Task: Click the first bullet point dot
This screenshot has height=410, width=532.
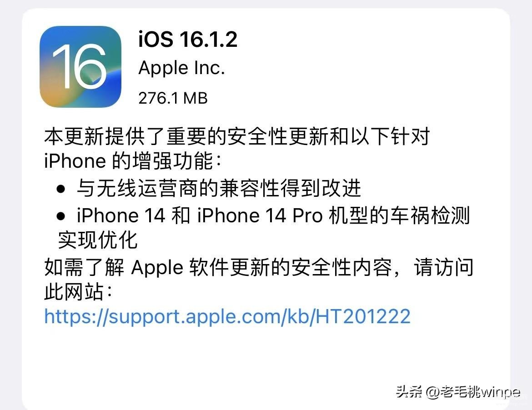Action: point(61,189)
